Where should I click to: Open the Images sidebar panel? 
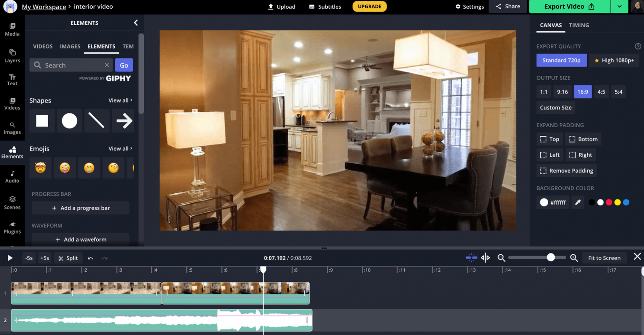click(x=12, y=128)
